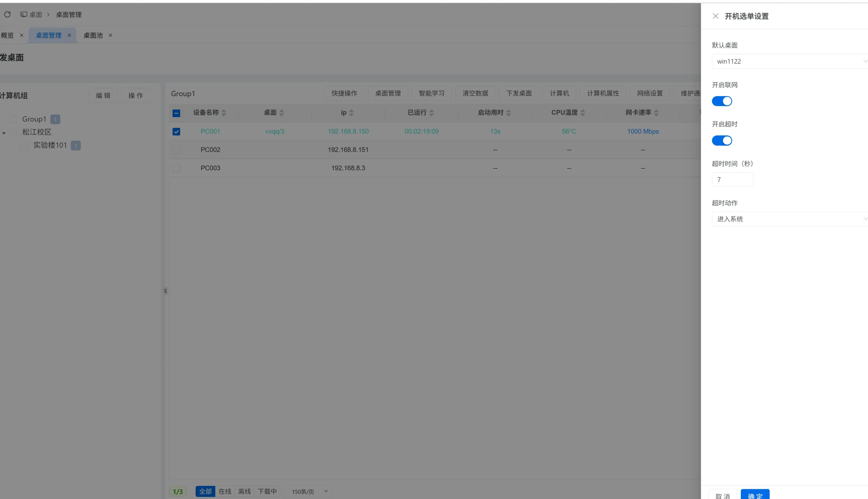Toggle the 开启联网 switch off
This screenshot has height=499, width=868.
coord(722,101)
